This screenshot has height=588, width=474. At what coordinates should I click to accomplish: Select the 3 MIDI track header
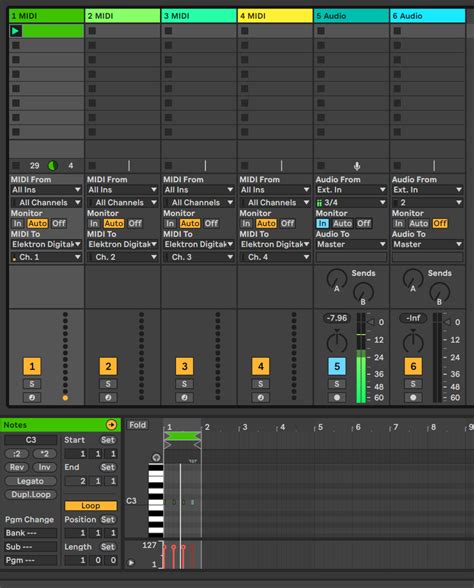tap(199, 16)
